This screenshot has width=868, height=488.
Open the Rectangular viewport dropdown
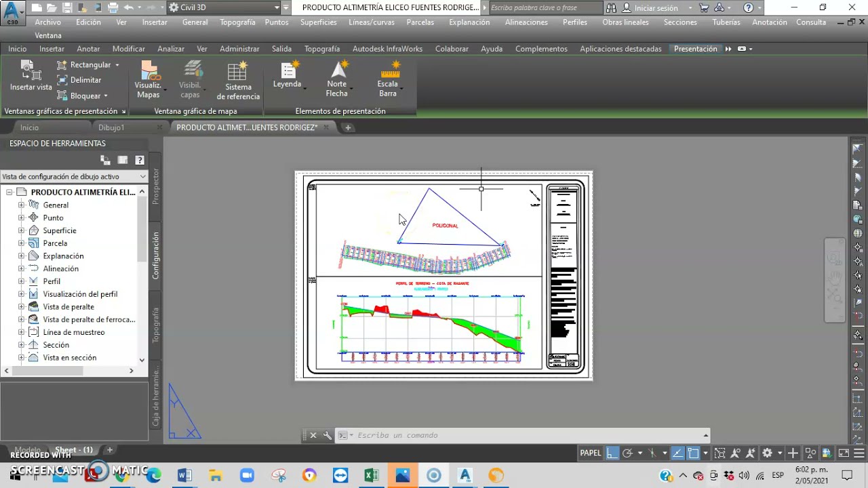click(x=117, y=65)
